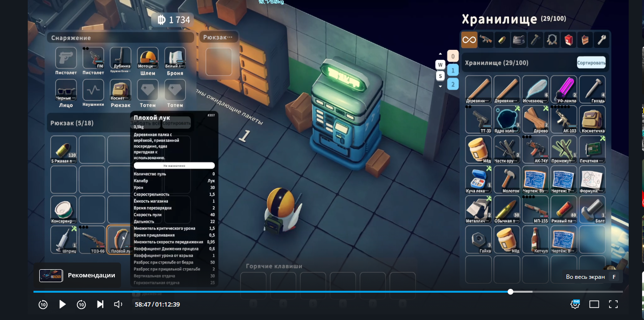This screenshot has width=644, height=320.
Task: Select the Молоток hammer item
Action: coord(507,180)
